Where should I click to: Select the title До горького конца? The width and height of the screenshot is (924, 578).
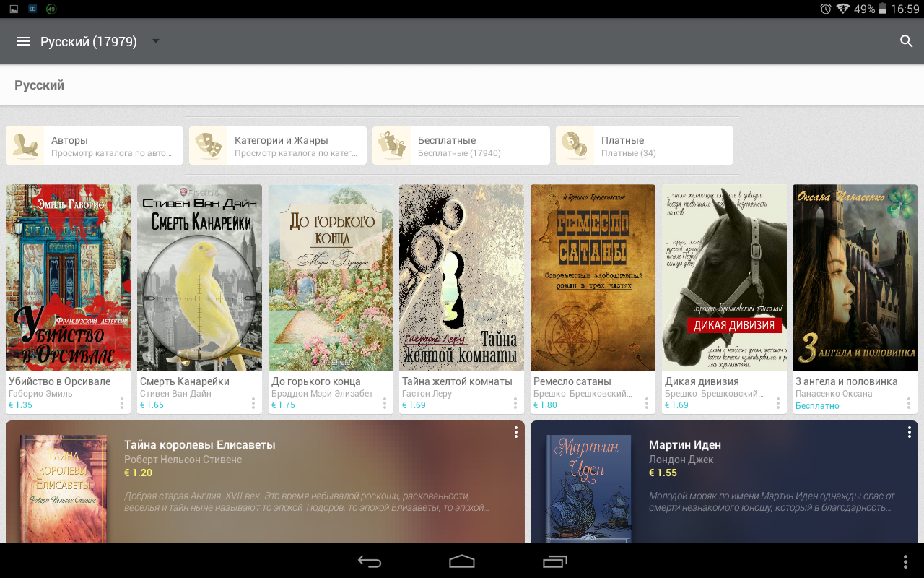[x=316, y=381]
